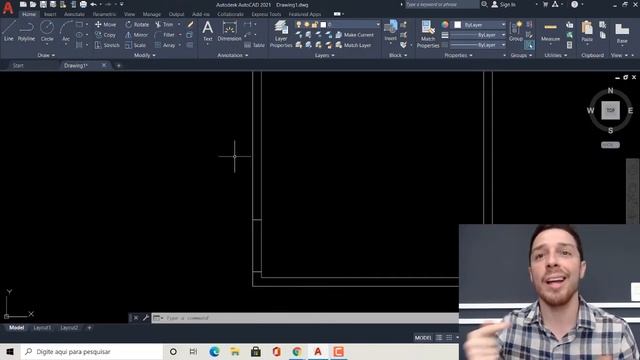Toggle the MODEL space button in status bar
Screen dimensions: 640x360
[x=423, y=338]
